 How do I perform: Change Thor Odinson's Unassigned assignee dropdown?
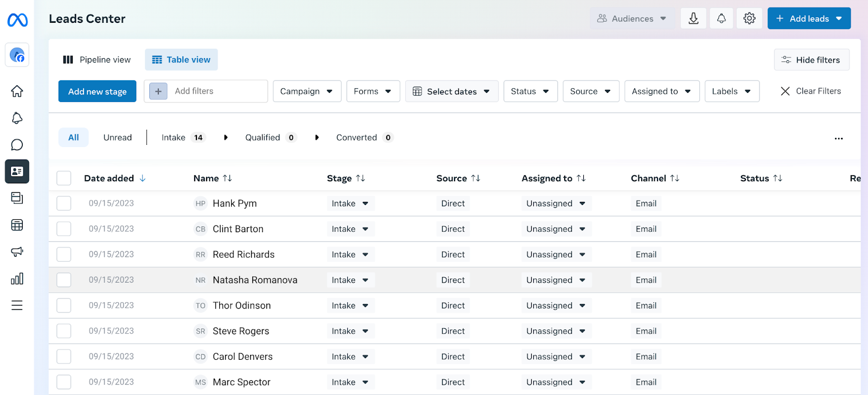(556, 305)
